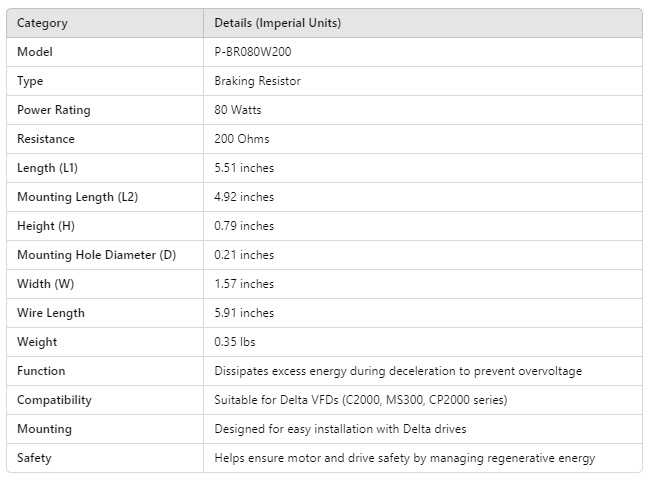Image resolution: width=652 pixels, height=481 pixels.
Task: Select the model number P-BR080W200
Action: [253, 52]
